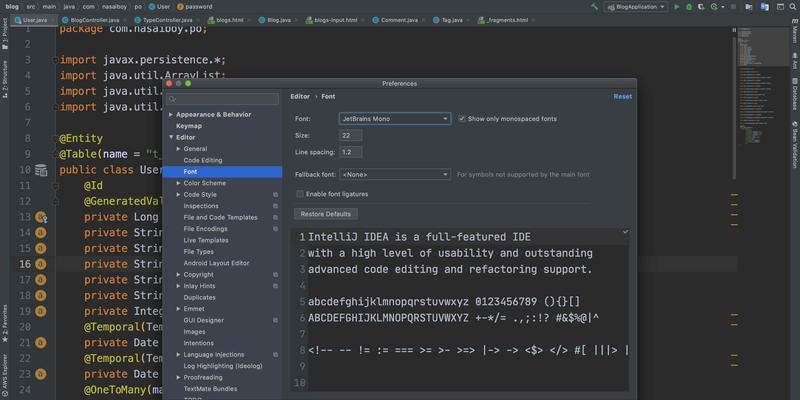Expand the Copyright settings node
This screenshot has height=400, width=800.
pos(179,275)
